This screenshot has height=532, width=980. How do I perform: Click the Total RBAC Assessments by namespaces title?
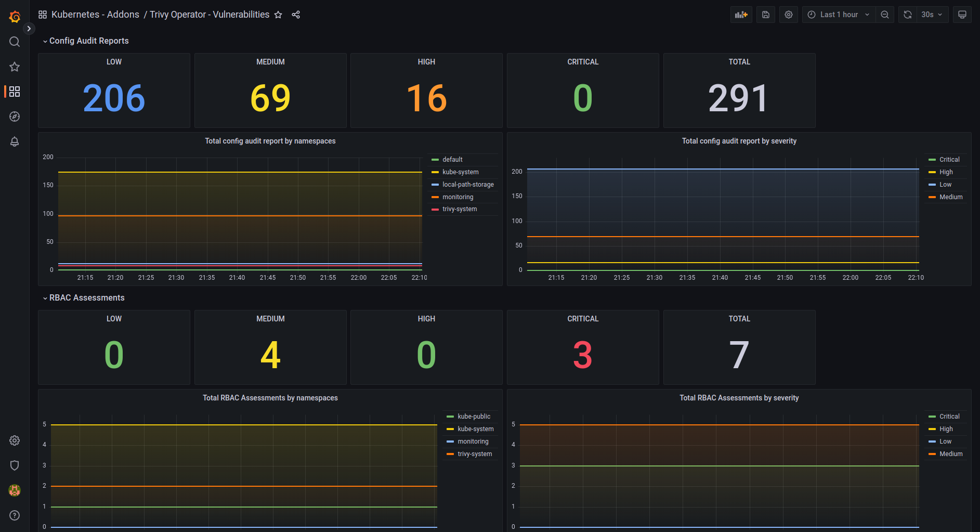(x=270, y=398)
